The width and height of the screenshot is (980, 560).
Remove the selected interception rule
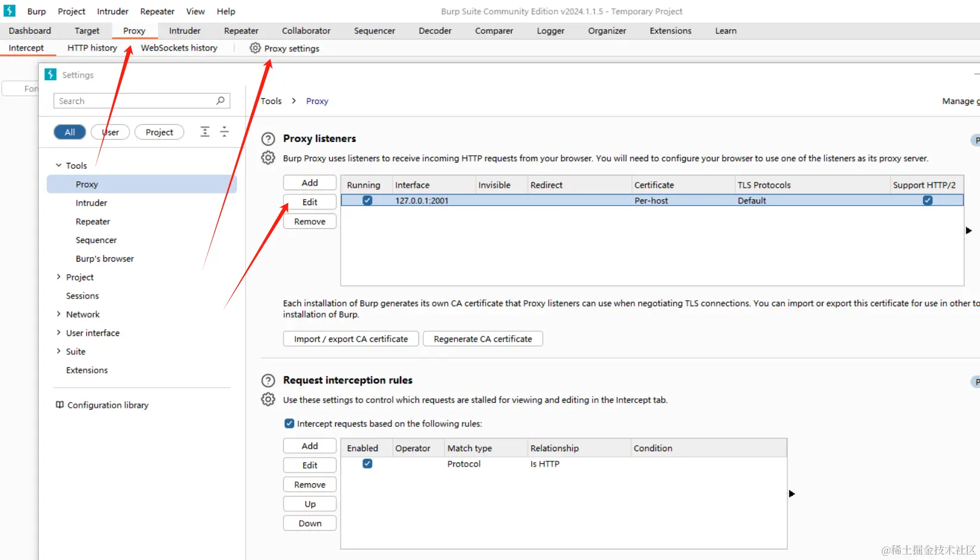tap(310, 485)
